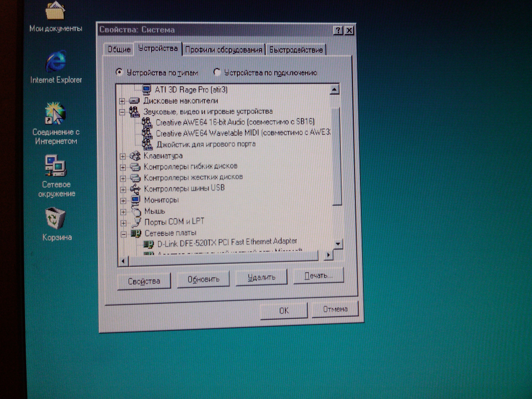Select the Устройства по подключению radio button

[x=217, y=72]
